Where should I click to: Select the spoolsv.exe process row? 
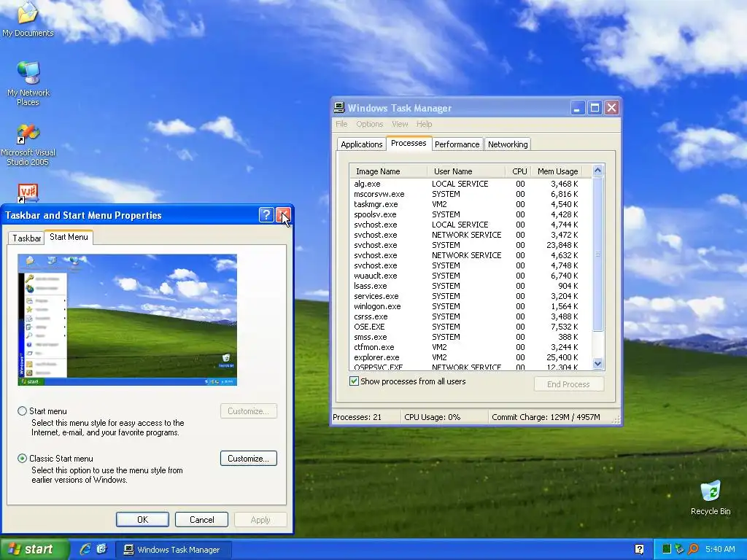[x=471, y=214]
